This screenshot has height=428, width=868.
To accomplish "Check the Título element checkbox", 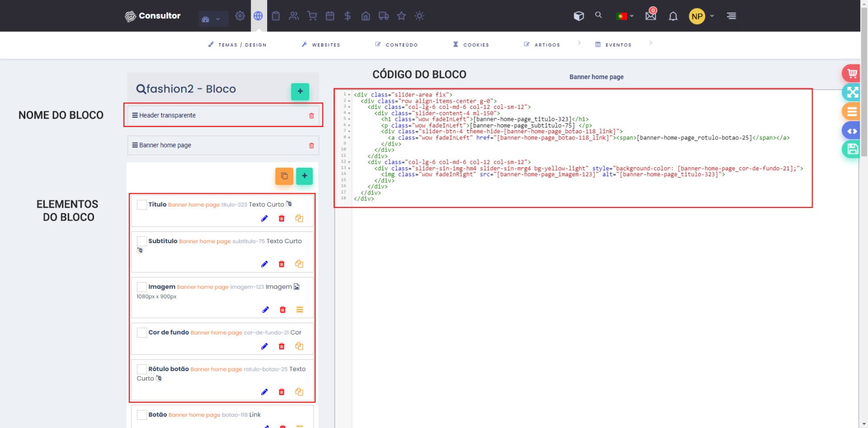I will [142, 205].
